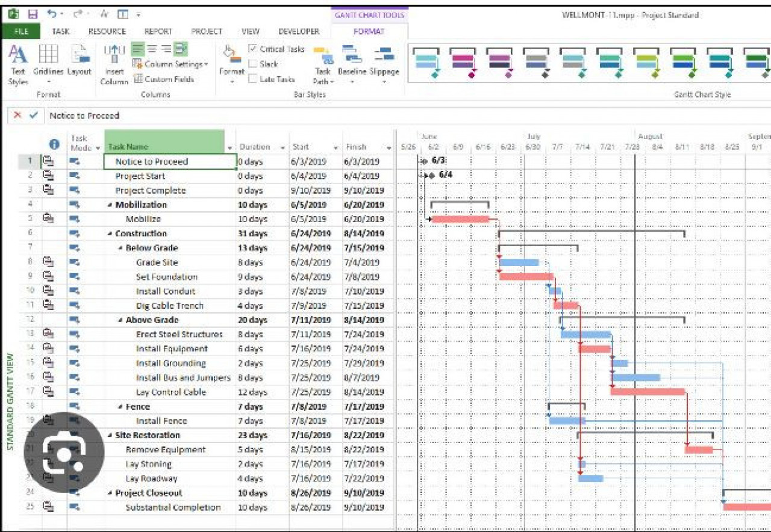Image resolution: width=771 pixels, height=532 pixels.
Task: Open Duration column filter arrow
Action: tap(282, 147)
